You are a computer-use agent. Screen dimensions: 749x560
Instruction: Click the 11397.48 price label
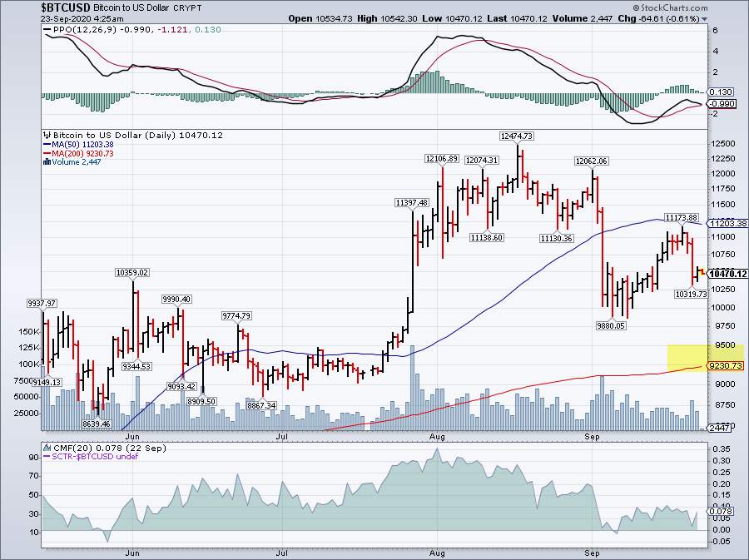[411, 202]
